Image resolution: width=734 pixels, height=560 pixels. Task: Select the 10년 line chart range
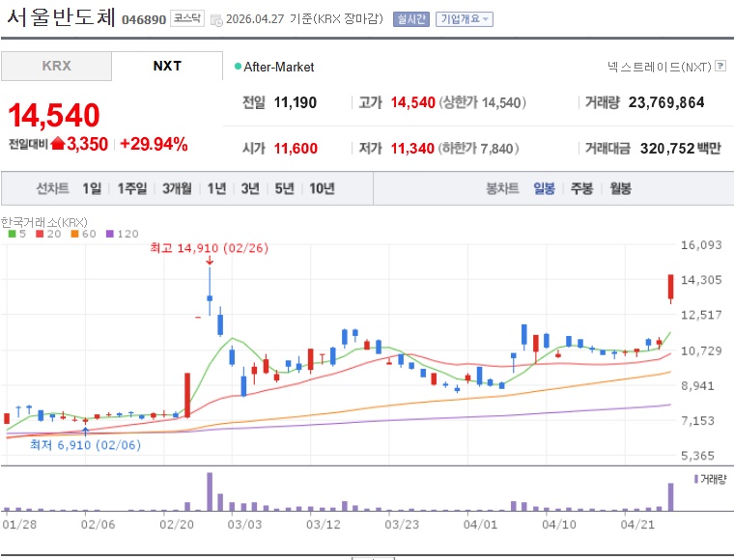(x=322, y=188)
